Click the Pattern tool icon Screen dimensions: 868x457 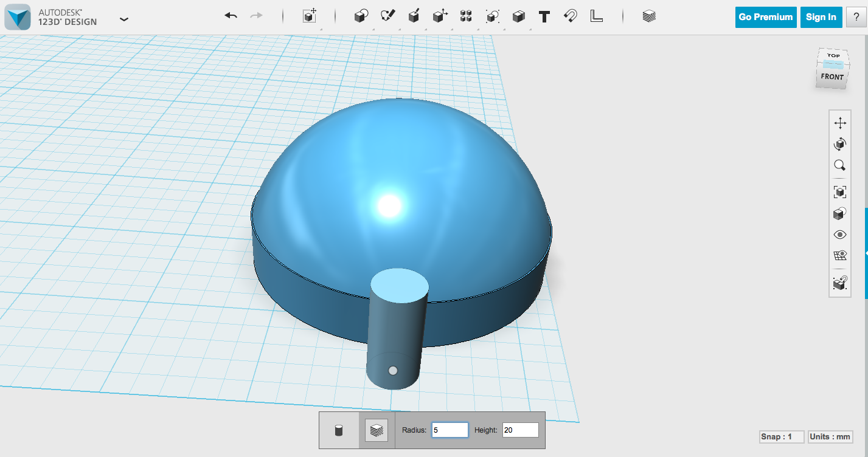coord(466,16)
